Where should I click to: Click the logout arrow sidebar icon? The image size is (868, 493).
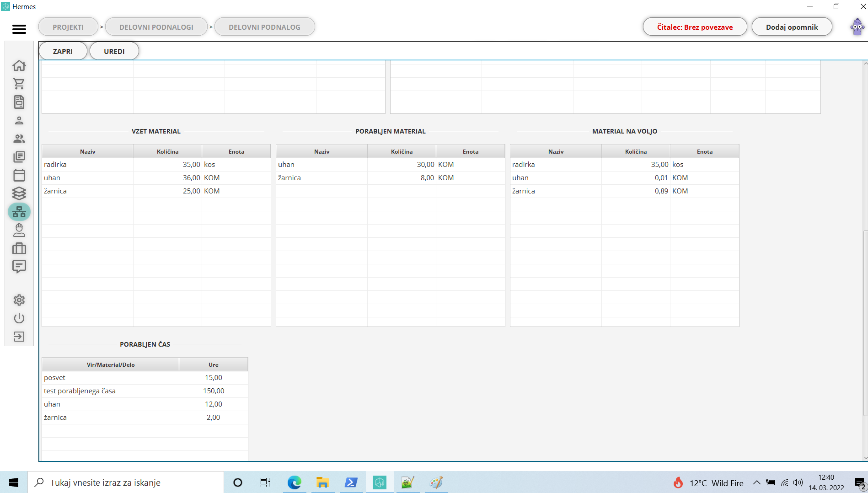tap(19, 337)
